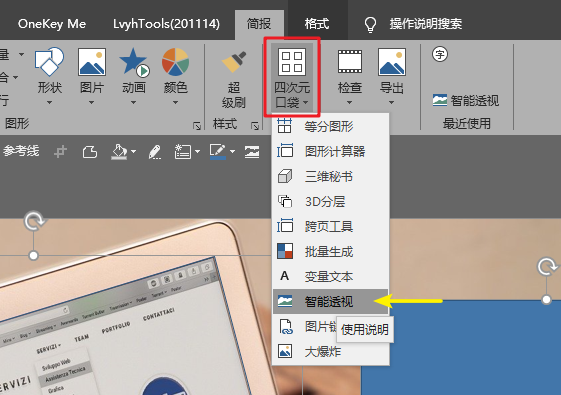This screenshot has width=561, height=395.
Task: Open the pen color dropdown arrow
Action: click(233, 152)
